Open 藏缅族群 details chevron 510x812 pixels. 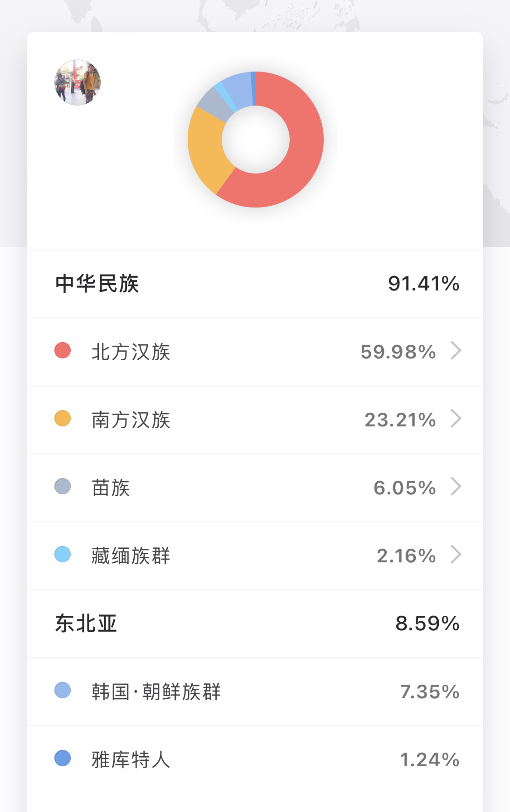coord(456,555)
